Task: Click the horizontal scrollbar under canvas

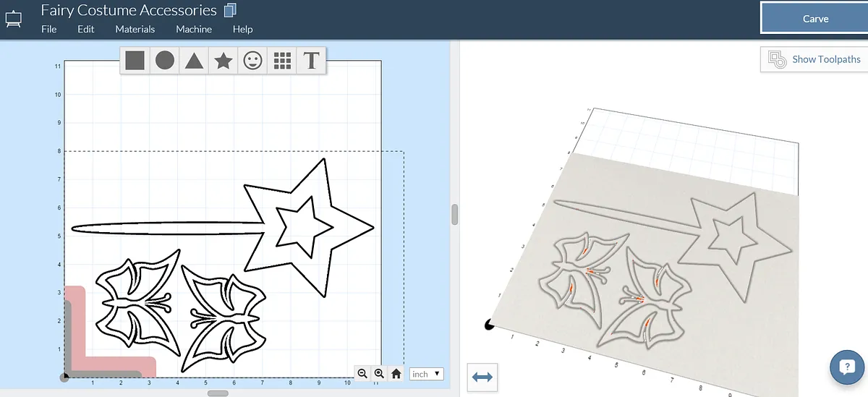Action: tap(218, 393)
